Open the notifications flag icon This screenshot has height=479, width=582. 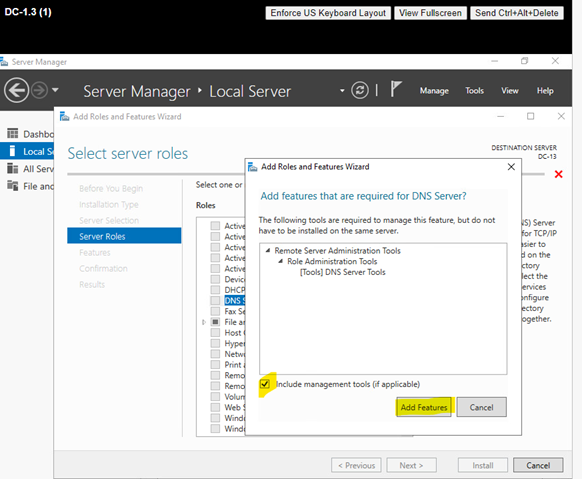click(x=396, y=89)
